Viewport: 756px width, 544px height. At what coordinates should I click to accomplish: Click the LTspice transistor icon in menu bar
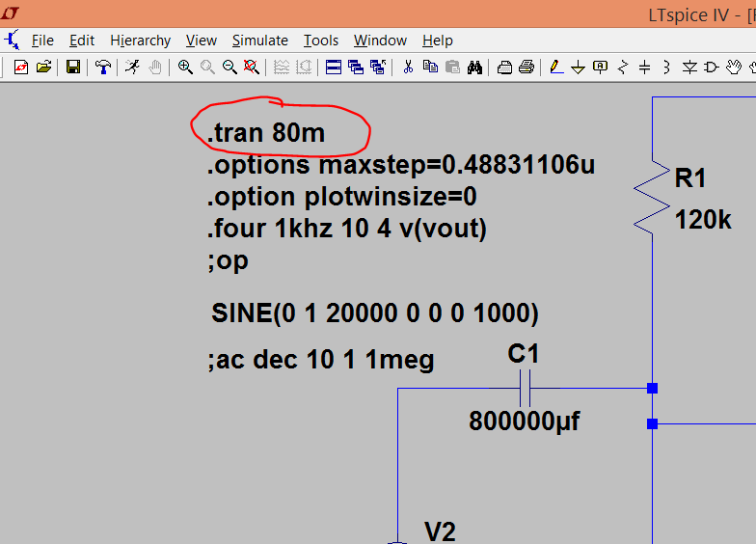coord(13,41)
